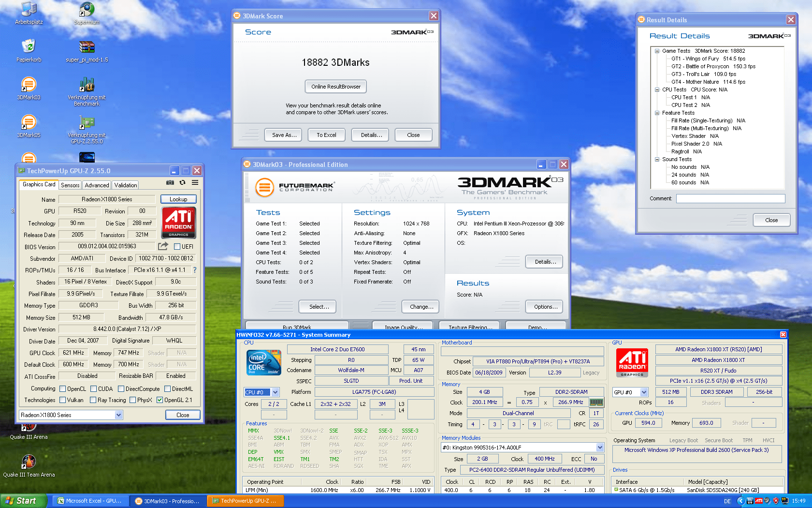
Task: Select the Verknüpfung mit Benchmark shortcut
Action: (x=87, y=92)
